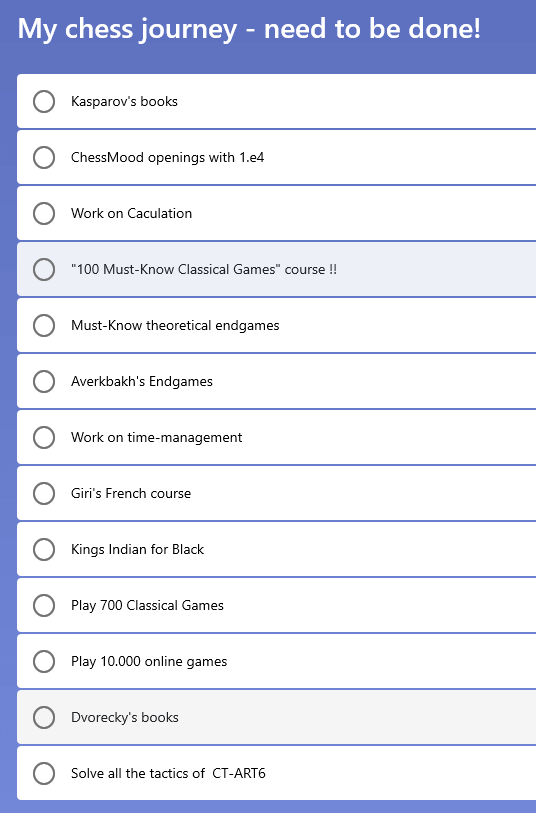Tick the Play 10.000 online games circle
Screen dimensions: 536x813
click(44, 662)
